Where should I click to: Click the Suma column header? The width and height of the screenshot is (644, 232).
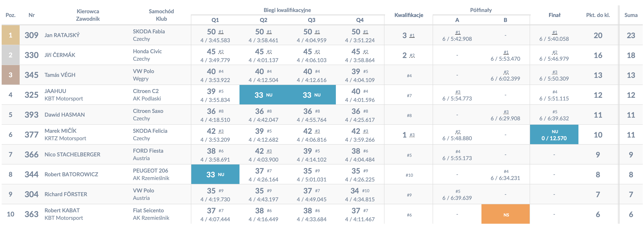(631, 15)
